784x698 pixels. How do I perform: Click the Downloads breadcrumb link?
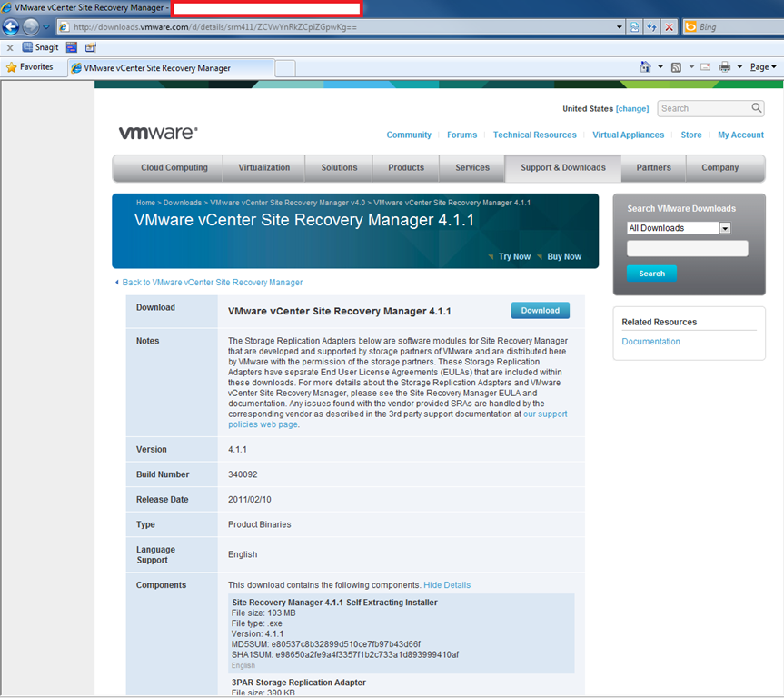pyautogui.click(x=183, y=203)
